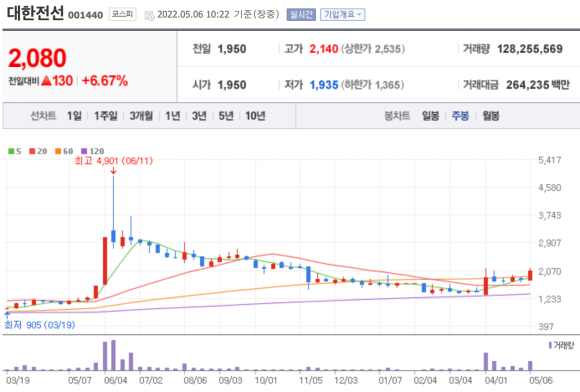This screenshot has width=580, height=392.
Task: Click the 04/01 volume bar
Action: click(486, 361)
